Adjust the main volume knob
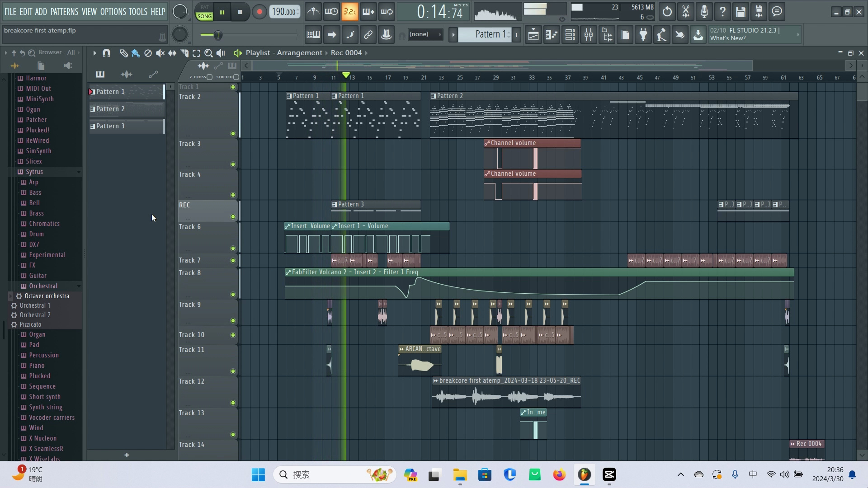868x488 pixels. [180, 12]
